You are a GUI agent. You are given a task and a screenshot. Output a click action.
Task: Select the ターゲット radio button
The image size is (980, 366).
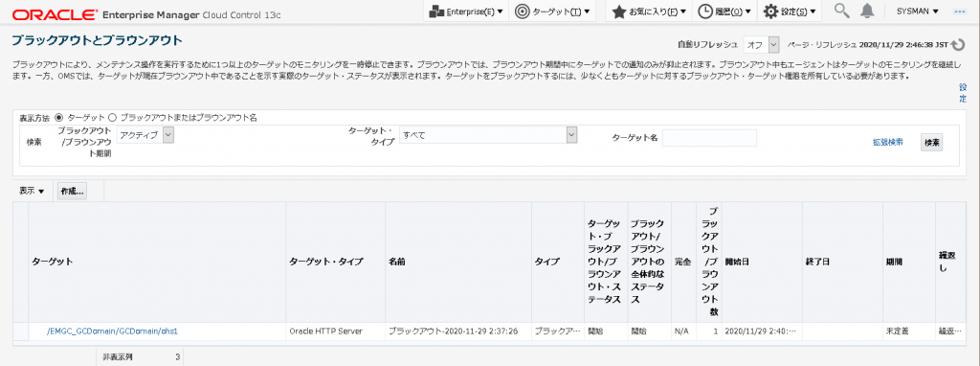pyautogui.click(x=59, y=117)
